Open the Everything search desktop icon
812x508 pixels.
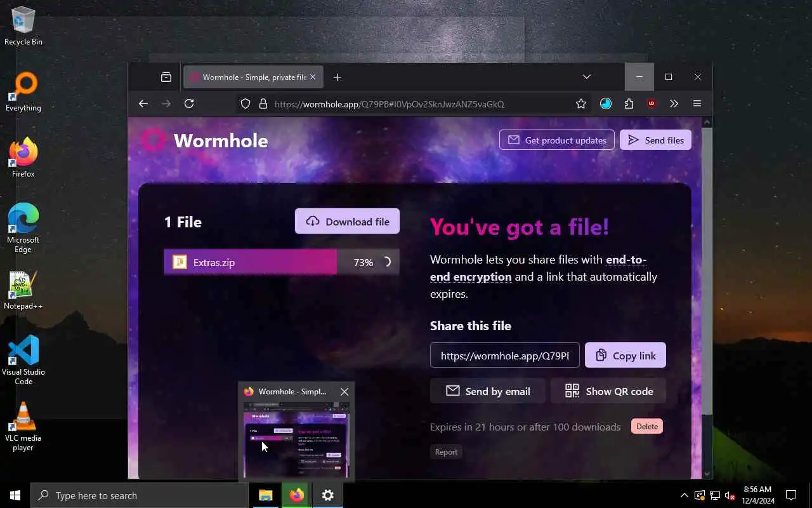pos(23,92)
